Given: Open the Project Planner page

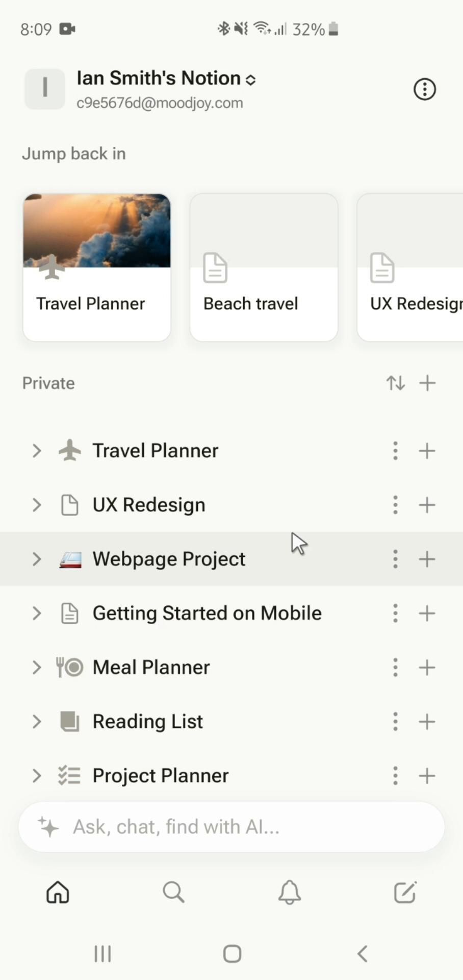Looking at the screenshot, I should click(161, 775).
